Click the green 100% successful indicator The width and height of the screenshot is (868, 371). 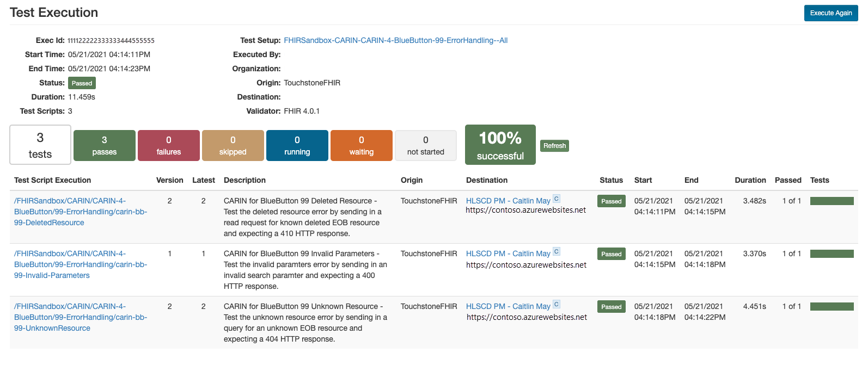(500, 144)
